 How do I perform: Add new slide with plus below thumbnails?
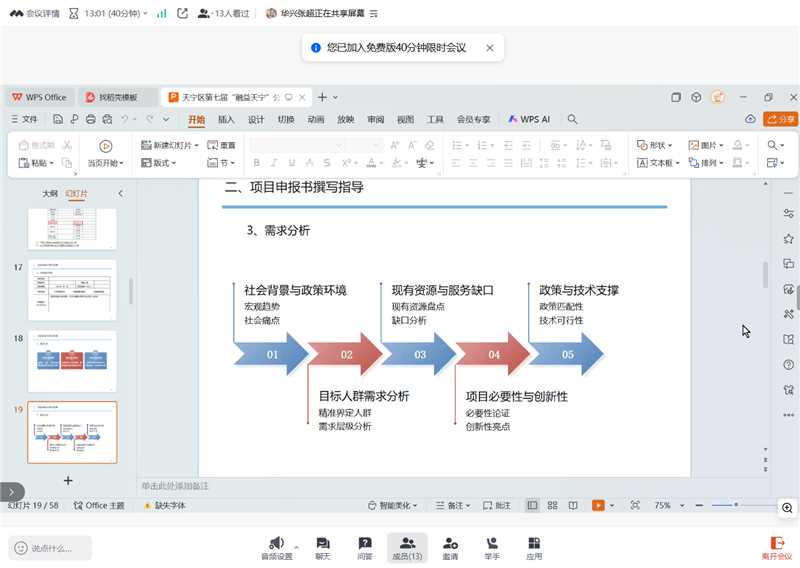[x=68, y=480]
